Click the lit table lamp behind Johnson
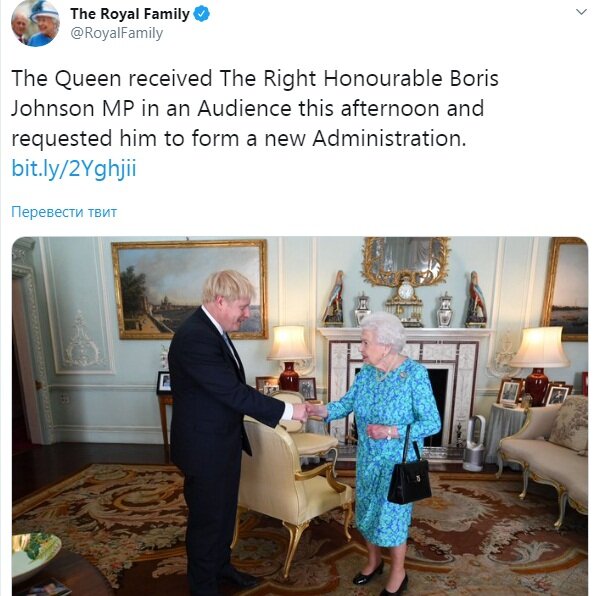Viewport: 597px width, 596px height. point(288,358)
